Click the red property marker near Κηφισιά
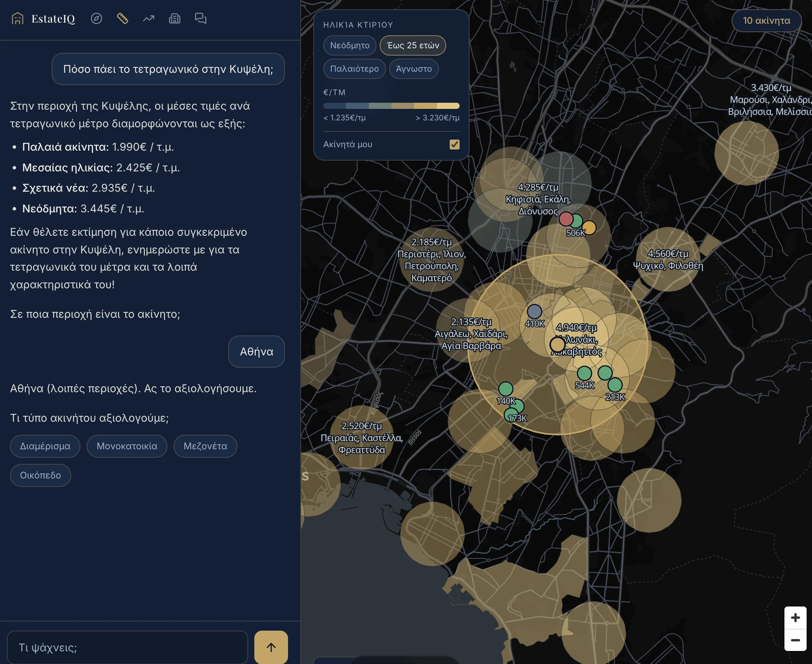The width and height of the screenshot is (812, 664). coord(566,219)
